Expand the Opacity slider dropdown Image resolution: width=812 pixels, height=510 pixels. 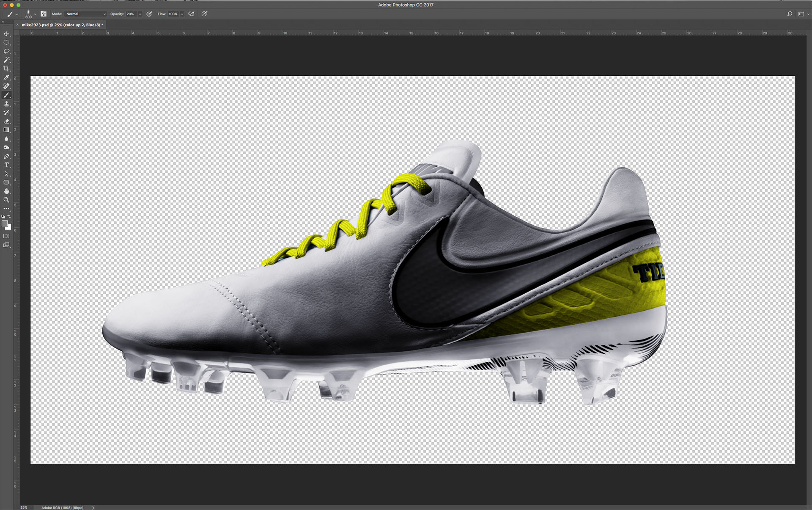pyautogui.click(x=140, y=14)
